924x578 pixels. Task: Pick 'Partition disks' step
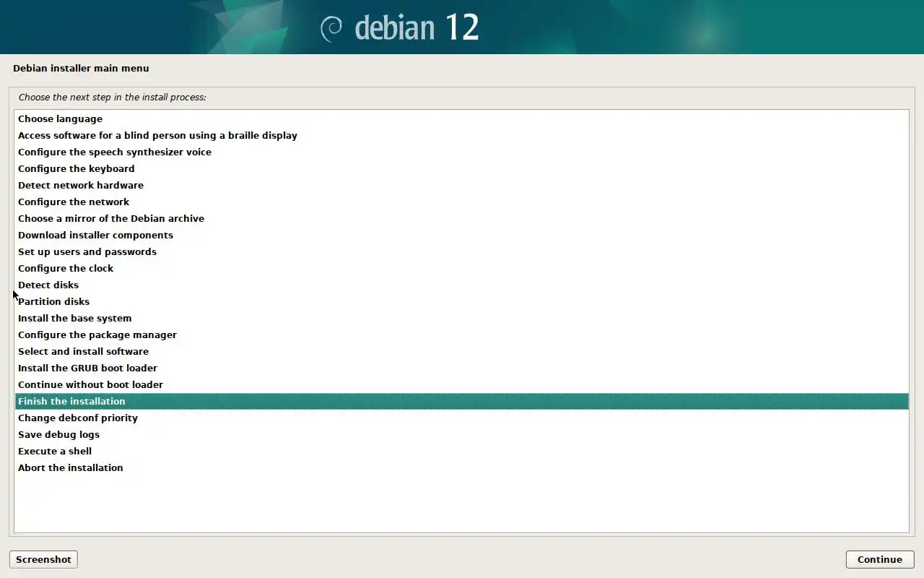(x=462, y=301)
